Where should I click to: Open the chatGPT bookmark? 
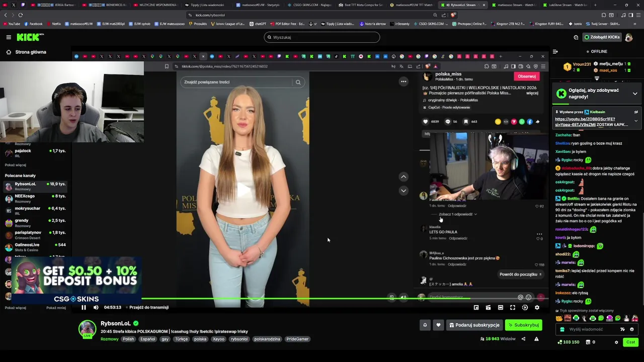[x=258, y=24]
